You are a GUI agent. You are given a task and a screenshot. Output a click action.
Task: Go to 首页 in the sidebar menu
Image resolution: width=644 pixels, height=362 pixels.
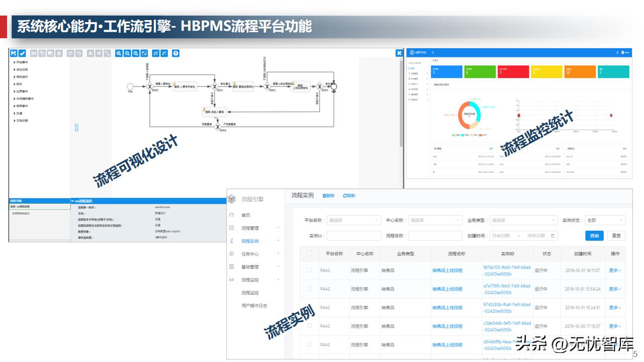click(246, 215)
